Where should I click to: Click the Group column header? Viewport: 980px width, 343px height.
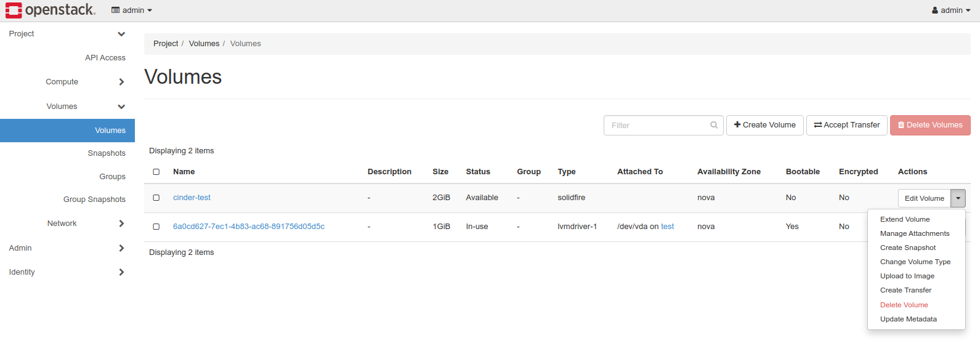[x=528, y=172]
